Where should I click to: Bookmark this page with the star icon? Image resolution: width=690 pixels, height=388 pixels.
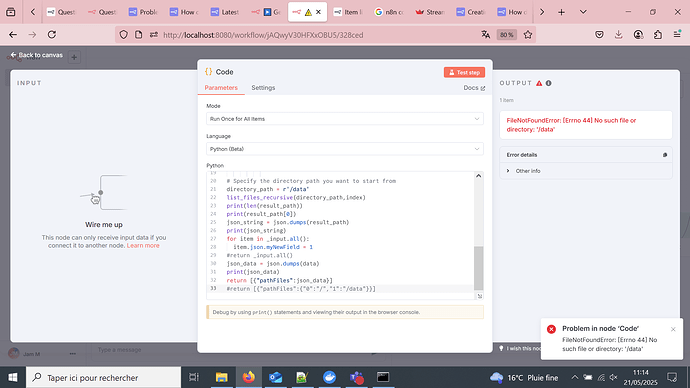coord(528,35)
